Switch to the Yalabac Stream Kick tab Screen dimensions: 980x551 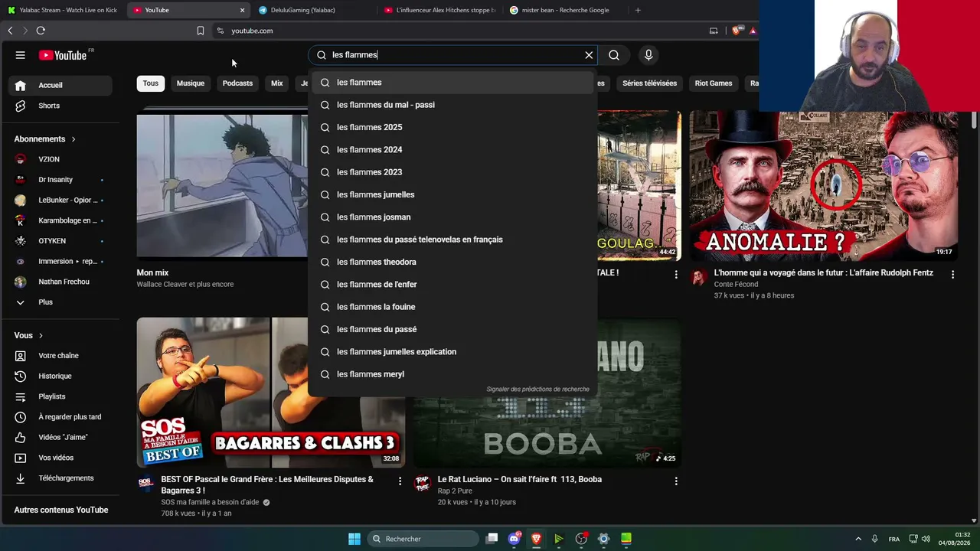pyautogui.click(x=63, y=10)
